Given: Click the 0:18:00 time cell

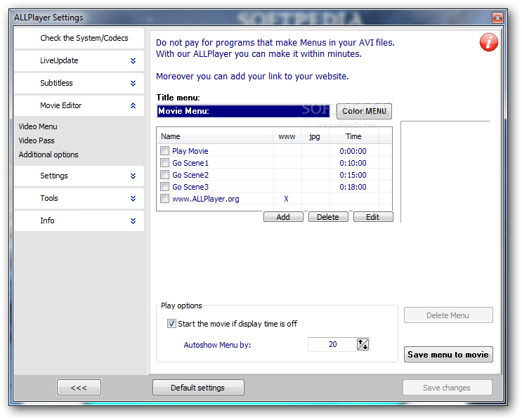Looking at the screenshot, I should [353, 187].
